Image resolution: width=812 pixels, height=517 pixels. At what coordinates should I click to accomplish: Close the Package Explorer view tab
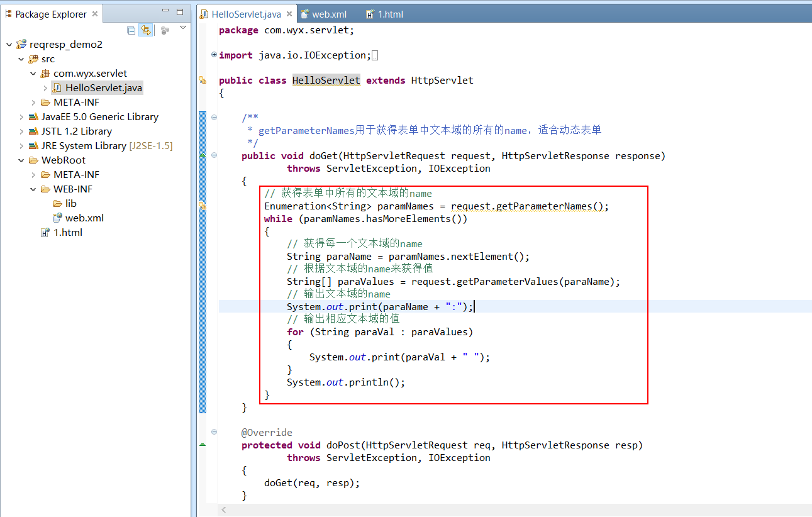click(x=95, y=14)
